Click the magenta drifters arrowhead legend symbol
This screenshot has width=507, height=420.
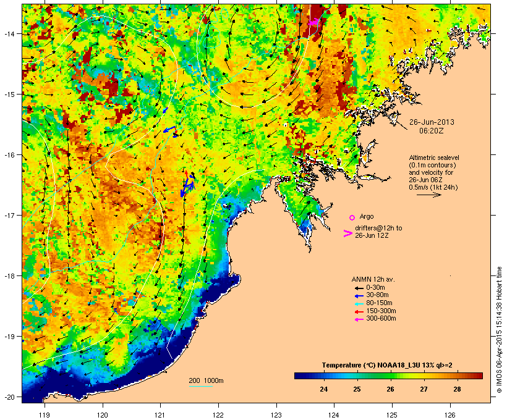point(347,233)
